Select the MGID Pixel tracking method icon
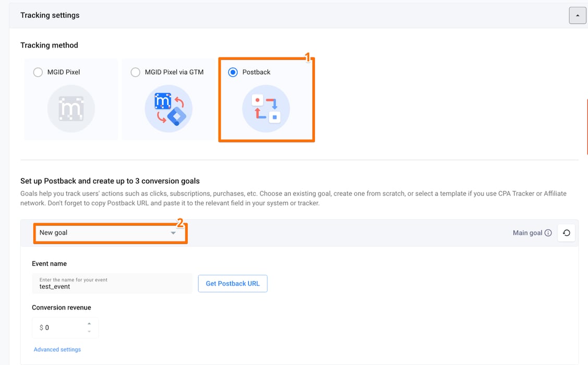Viewport: 588px width, 365px height. (x=70, y=108)
